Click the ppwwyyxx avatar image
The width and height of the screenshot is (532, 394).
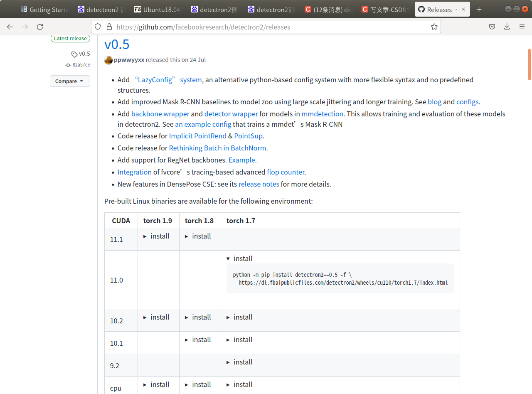point(108,60)
